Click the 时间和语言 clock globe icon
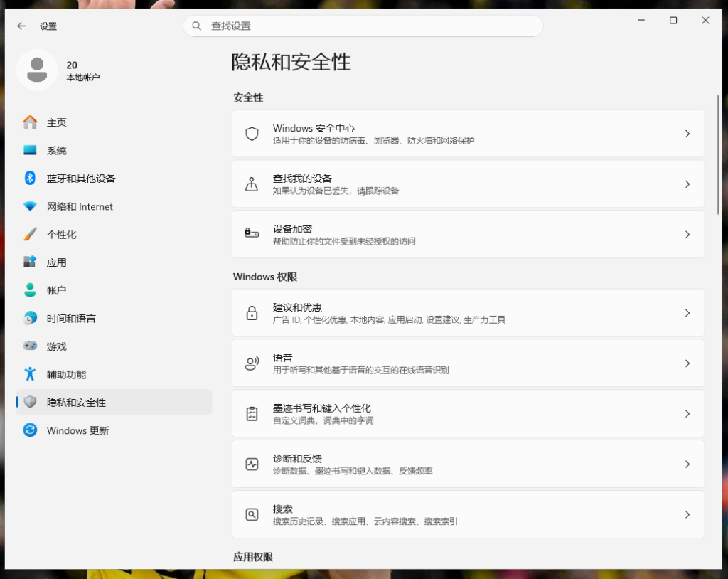Image resolution: width=728 pixels, height=579 pixels. [30, 319]
